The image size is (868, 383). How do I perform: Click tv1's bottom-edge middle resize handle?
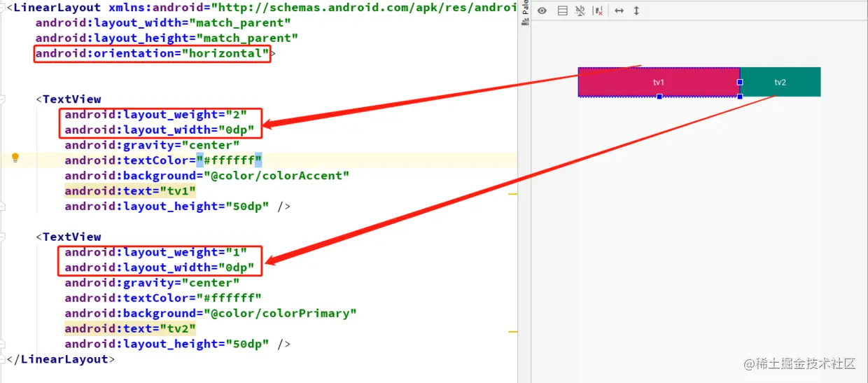(659, 97)
